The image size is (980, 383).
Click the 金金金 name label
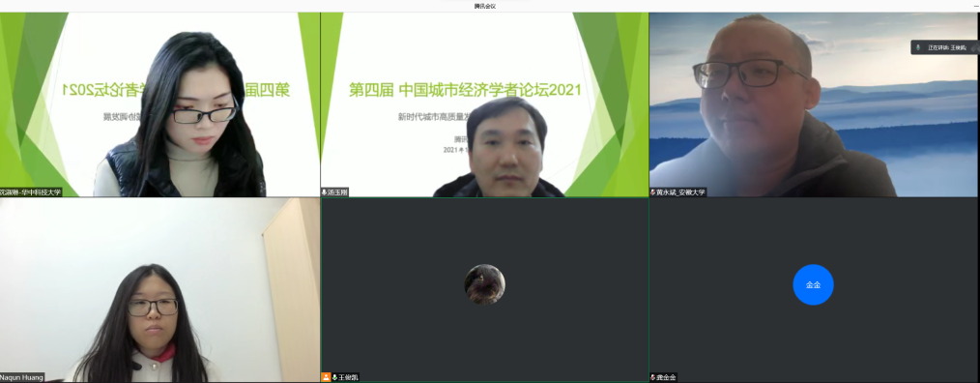pyautogui.click(x=666, y=377)
